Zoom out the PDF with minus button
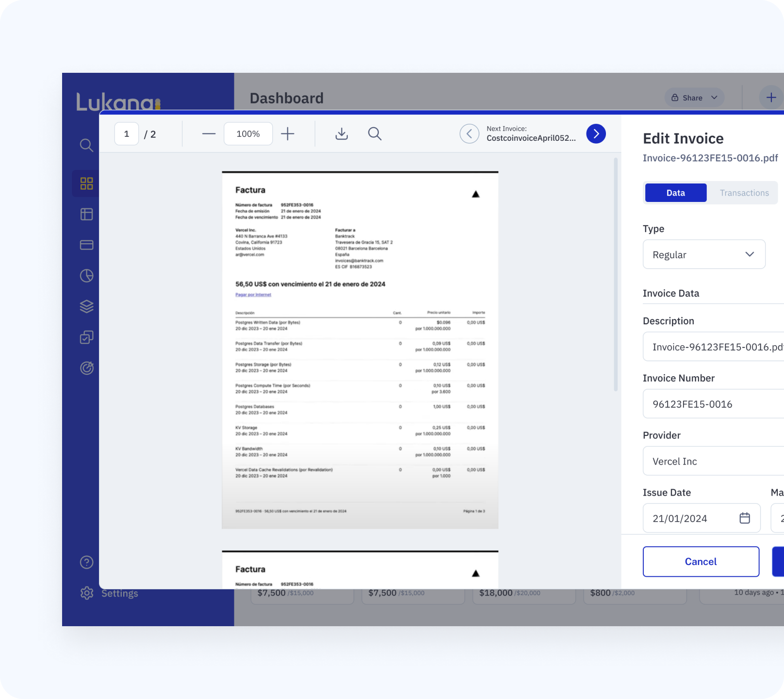 [x=209, y=134]
